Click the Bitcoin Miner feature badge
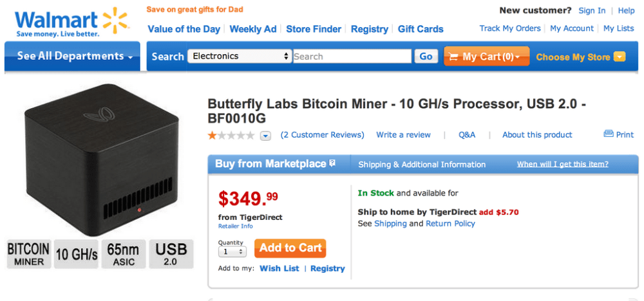This screenshot has width=644, height=301. (x=28, y=254)
